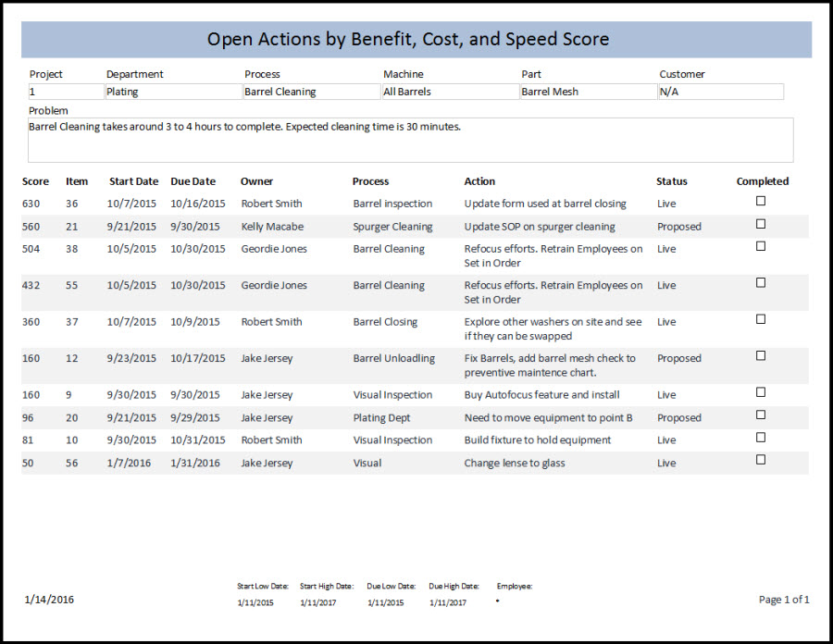Click inside the Problem description box
The height and width of the screenshot is (644, 833).
click(x=410, y=140)
